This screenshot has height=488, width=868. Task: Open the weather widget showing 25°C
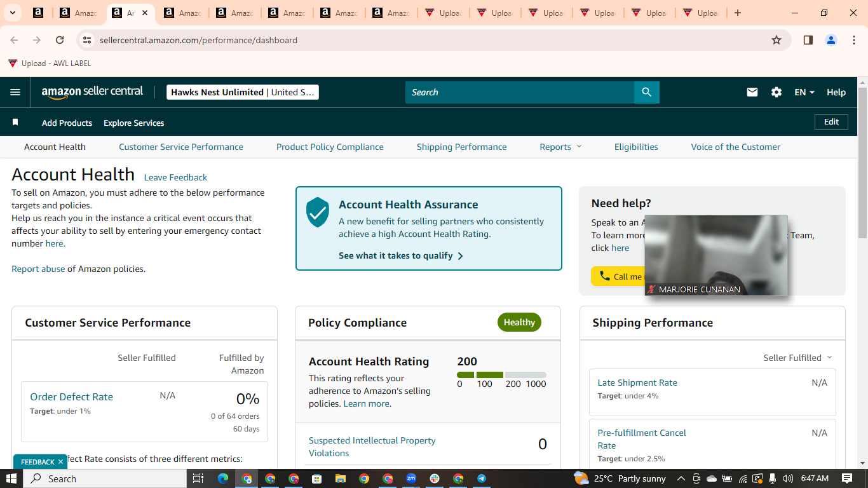[620, 478]
